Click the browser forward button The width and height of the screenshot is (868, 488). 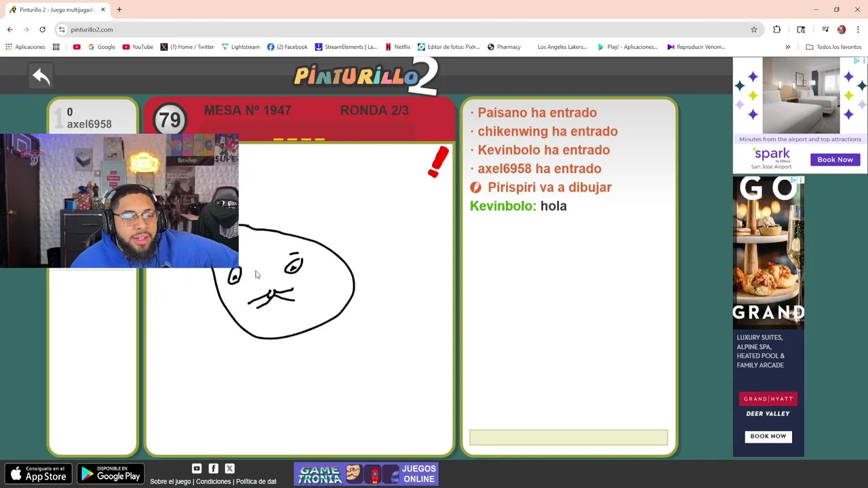pos(26,29)
